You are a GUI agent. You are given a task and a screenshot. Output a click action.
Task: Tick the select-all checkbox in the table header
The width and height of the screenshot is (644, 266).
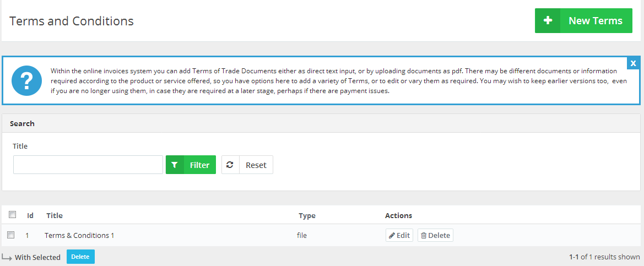(12, 214)
